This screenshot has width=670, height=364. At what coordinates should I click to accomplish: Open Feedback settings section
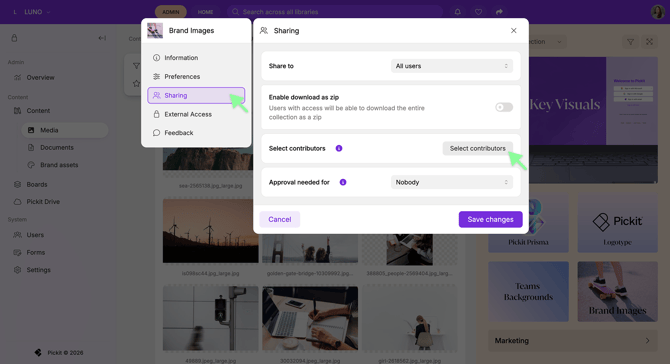(x=196, y=133)
